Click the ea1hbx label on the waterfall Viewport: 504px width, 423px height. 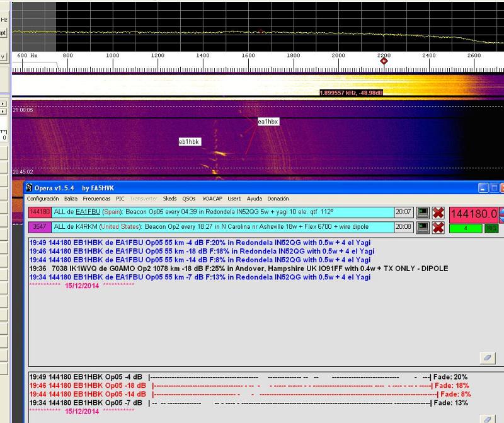(x=268, y=121)
